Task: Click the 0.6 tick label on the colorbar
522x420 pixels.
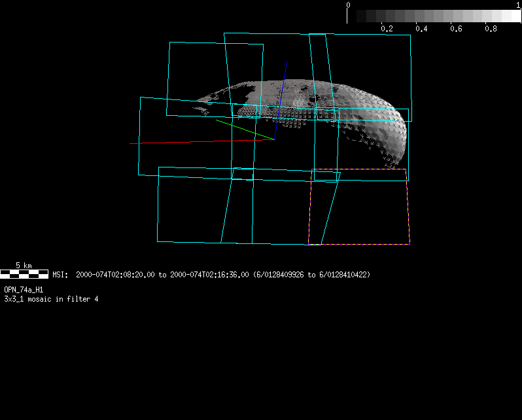Action: click(456, 29)
